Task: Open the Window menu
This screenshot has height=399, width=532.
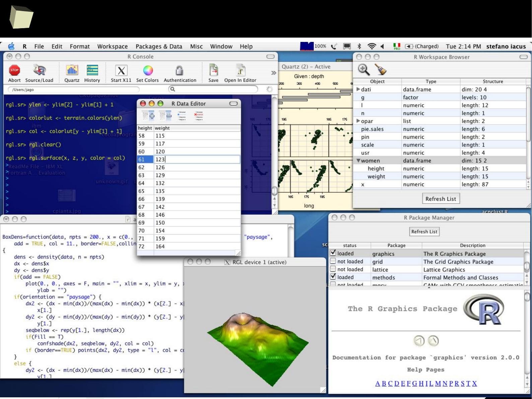Action: click(x=221, y=46)
